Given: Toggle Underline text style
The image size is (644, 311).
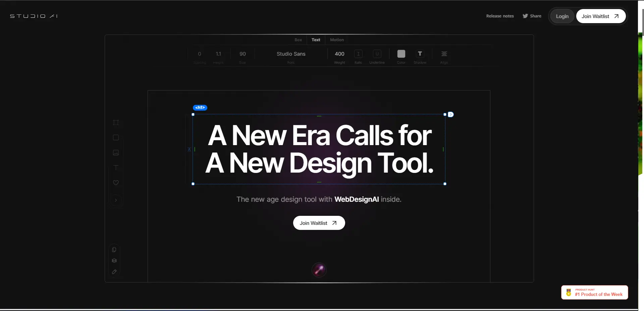Looking at the screenshot, I should pyautogui.click(x=377, y=54).
